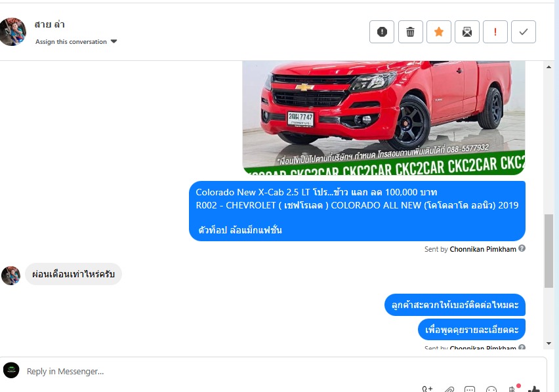Mark conversation as done with the checkmark
Image resolution: width=559 pixels, height=392 pixels.
(x=524, y=31)
